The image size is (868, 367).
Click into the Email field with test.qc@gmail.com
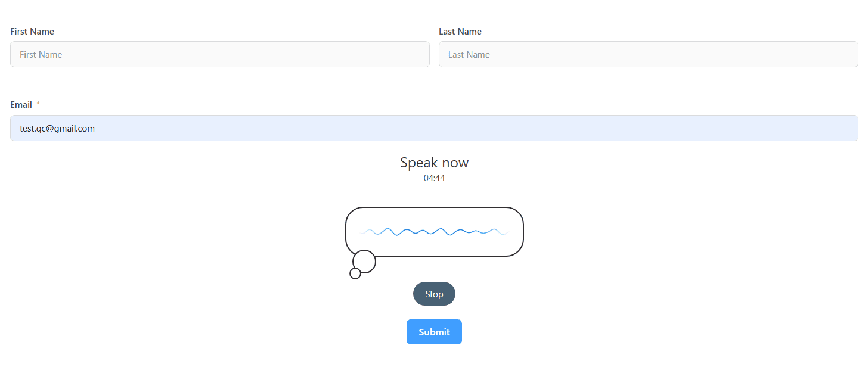point(434,128)
